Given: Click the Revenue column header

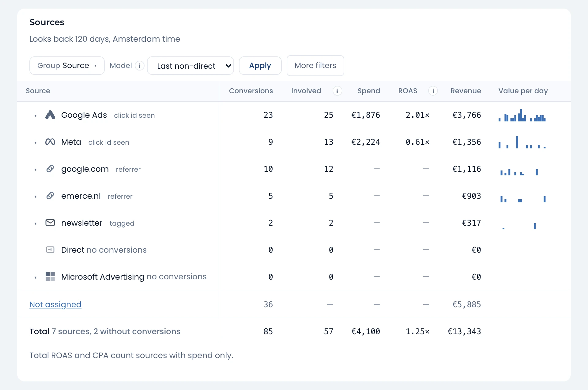Looking at the screenshot, I should (466, 91).
